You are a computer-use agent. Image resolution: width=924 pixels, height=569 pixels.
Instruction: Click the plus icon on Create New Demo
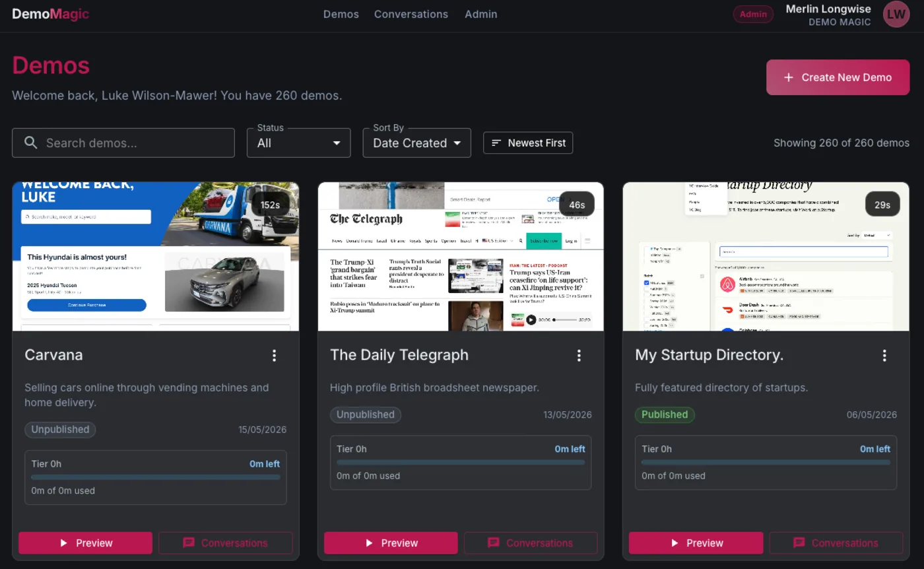coord(788,77)
